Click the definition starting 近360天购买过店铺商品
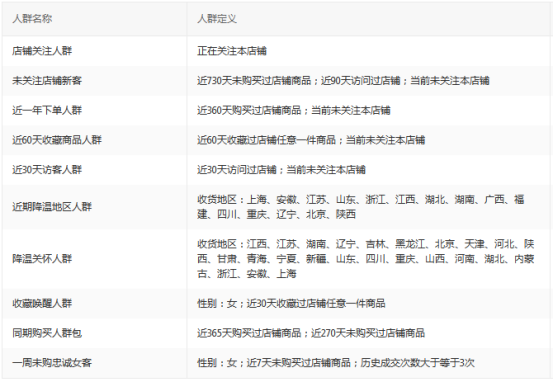The width and height of the screenshot is (554, 383). (294, 110)
